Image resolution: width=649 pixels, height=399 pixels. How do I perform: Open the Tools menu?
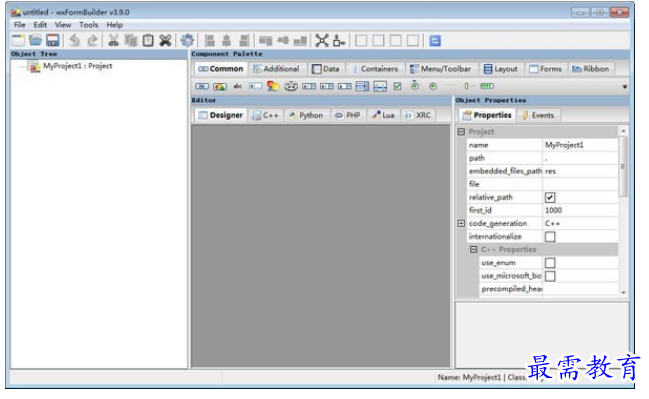pos(89,25)
